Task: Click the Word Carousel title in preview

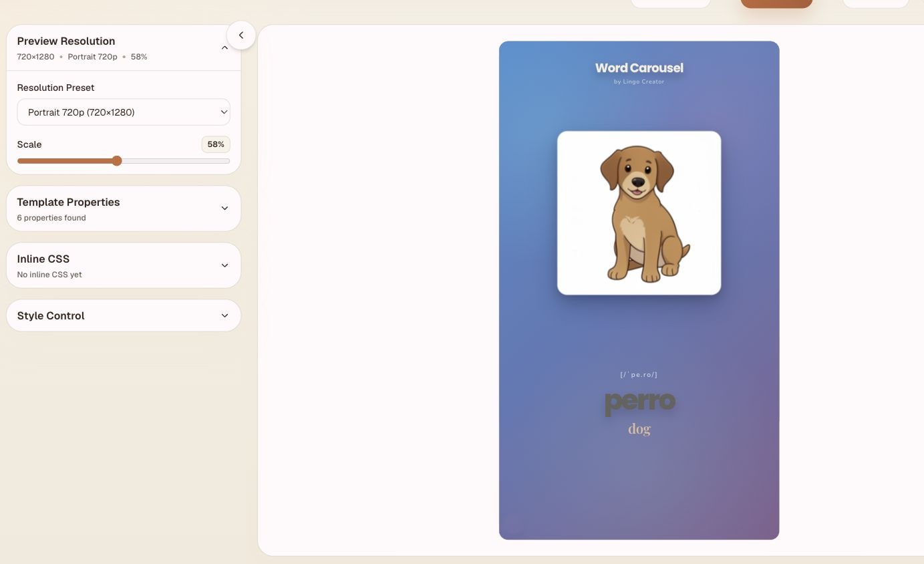Action: (x=639, y=67)
